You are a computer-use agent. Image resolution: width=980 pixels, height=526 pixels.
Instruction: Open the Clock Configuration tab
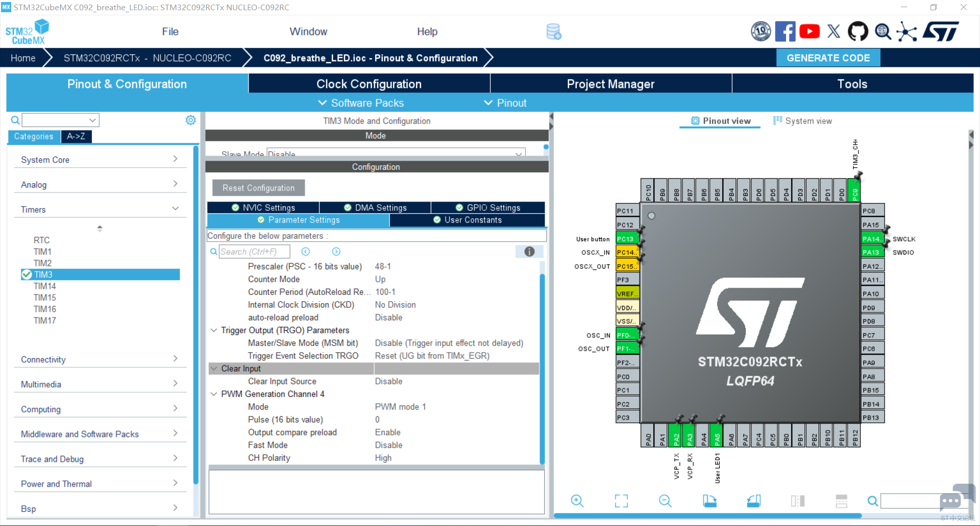point(369,84)
